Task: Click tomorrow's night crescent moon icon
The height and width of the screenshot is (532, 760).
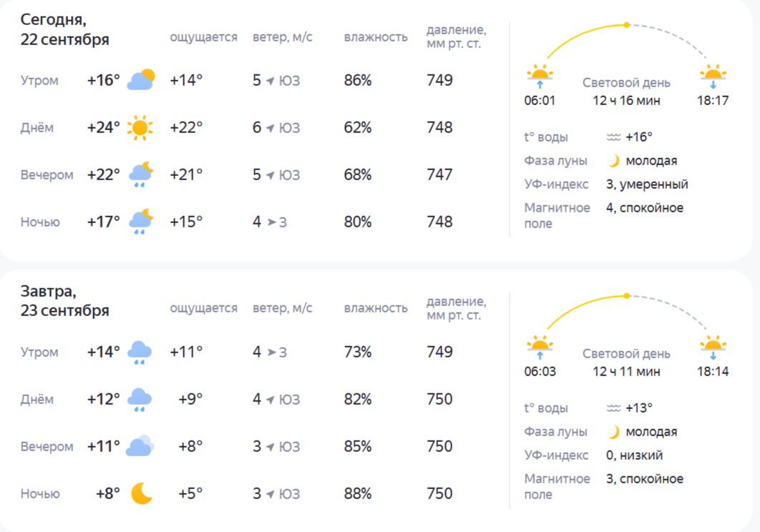Action: pos(142,493)
